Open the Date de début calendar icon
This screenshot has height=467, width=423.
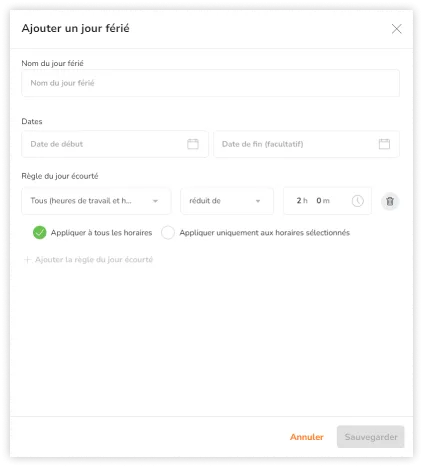(193, 144)
